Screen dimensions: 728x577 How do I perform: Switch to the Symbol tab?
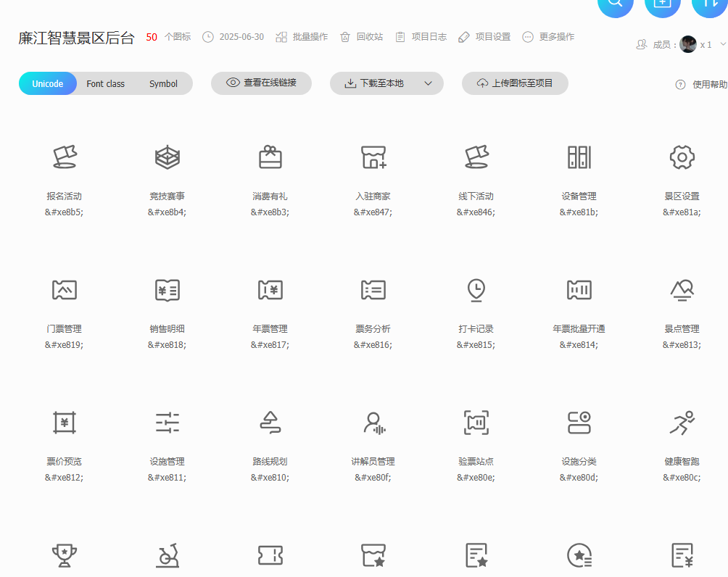[x=163, y=83]
